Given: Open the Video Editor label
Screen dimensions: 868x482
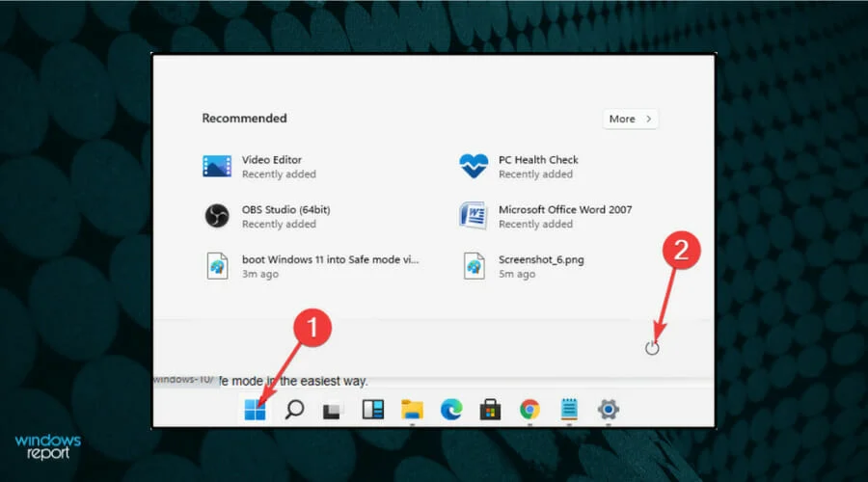Looking at the screenshot, I should coord(272,159).
